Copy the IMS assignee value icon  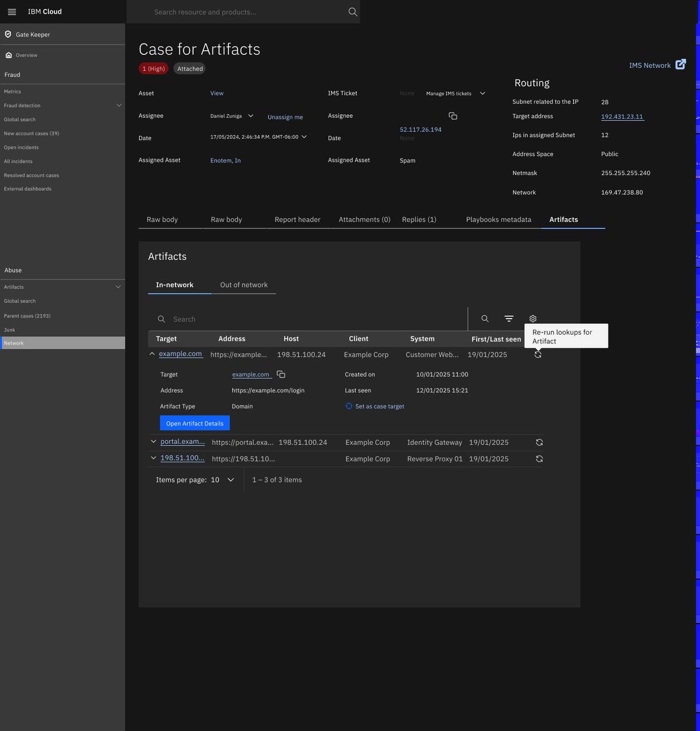tap(453, 116)
